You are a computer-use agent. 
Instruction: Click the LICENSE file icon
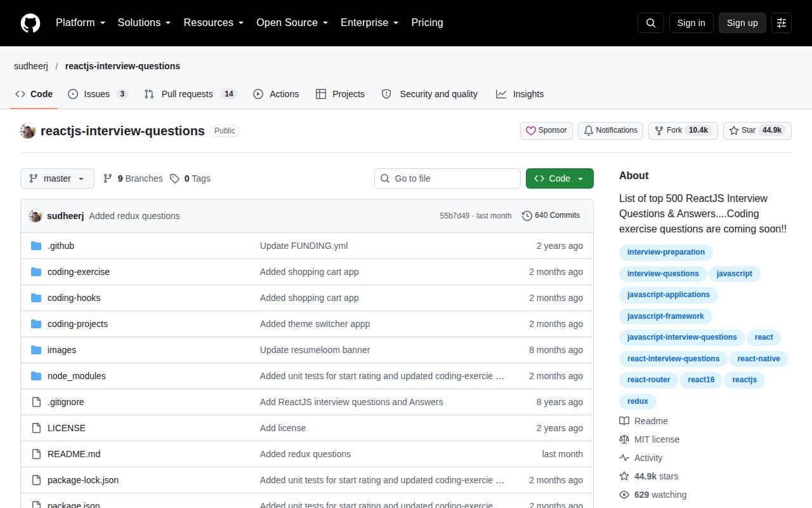click(x=36, y=428)
